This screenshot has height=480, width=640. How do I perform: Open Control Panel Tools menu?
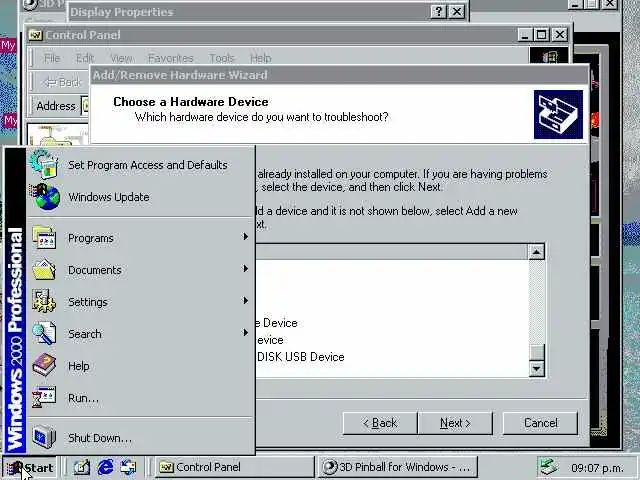tap(222, 58)
